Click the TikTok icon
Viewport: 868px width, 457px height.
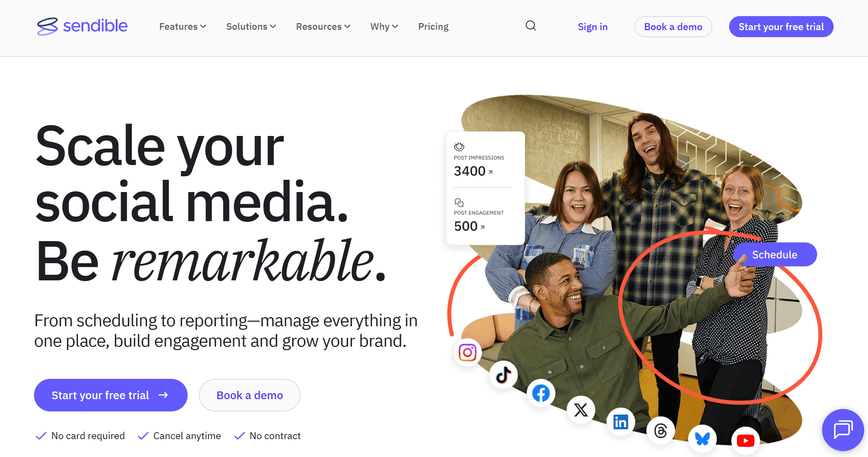504,375
